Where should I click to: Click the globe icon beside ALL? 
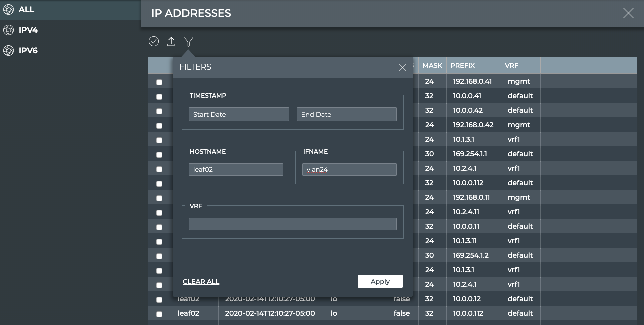coord(8,10)
